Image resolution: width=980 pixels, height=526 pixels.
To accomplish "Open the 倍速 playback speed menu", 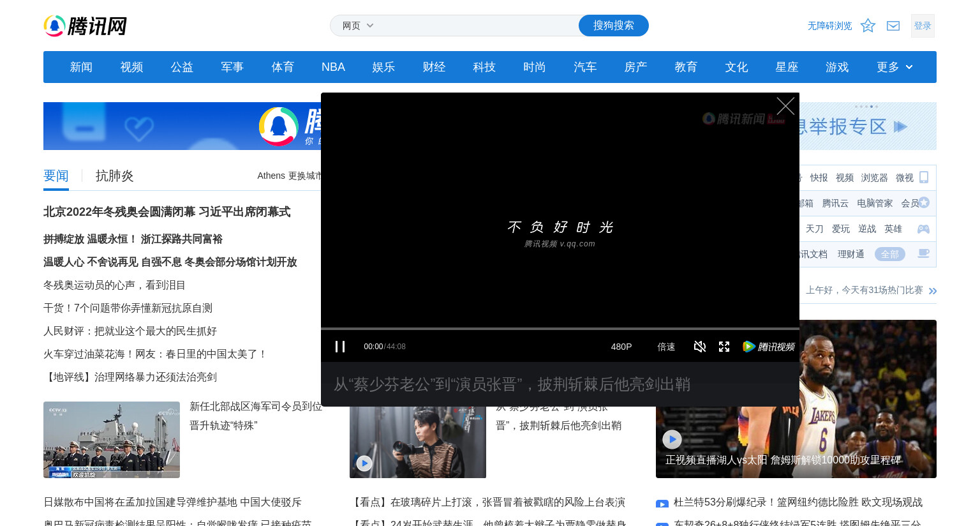I will pyautogui.click(x=666, y=347).
